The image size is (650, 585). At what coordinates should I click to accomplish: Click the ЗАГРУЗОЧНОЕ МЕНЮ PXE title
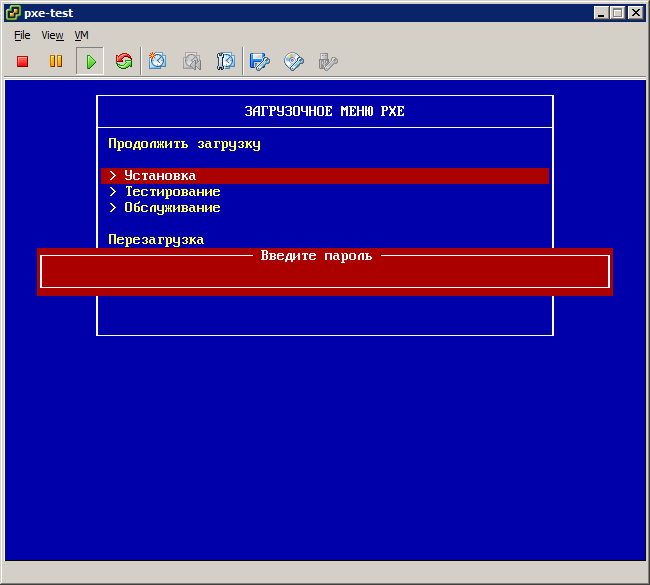[x=325, y=112]
